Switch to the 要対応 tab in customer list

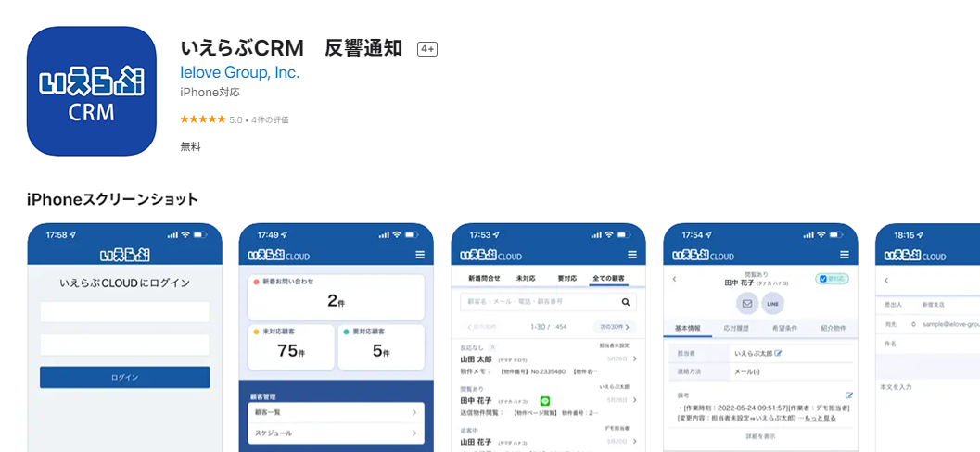pos(566,279)
